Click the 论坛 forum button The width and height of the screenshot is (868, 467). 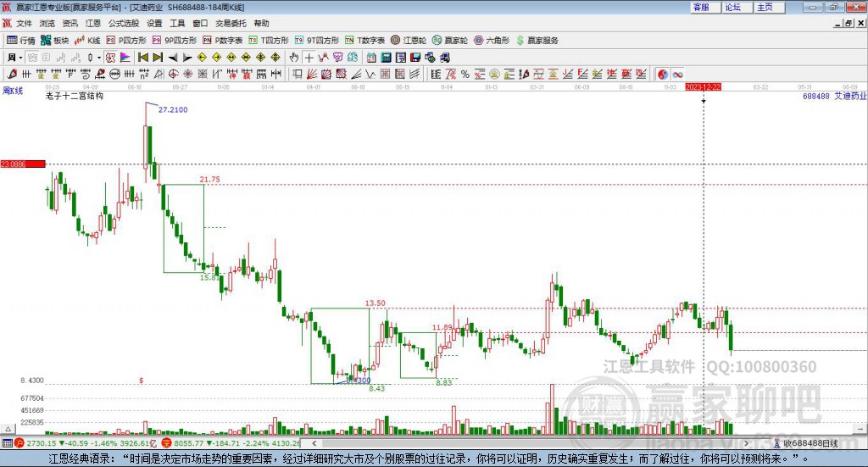pyautogui.click(x=737, y=7)
